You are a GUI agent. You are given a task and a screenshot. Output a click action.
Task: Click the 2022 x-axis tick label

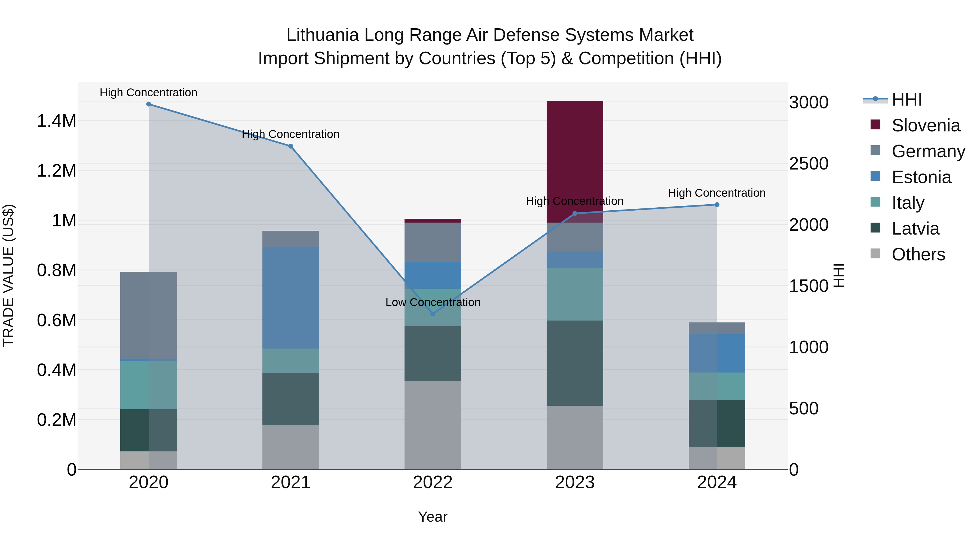tap(433, 482)
